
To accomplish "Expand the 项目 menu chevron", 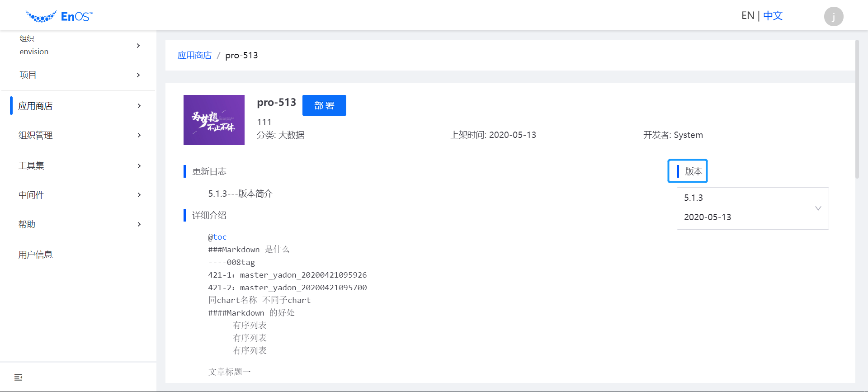I will coord(138,75).
